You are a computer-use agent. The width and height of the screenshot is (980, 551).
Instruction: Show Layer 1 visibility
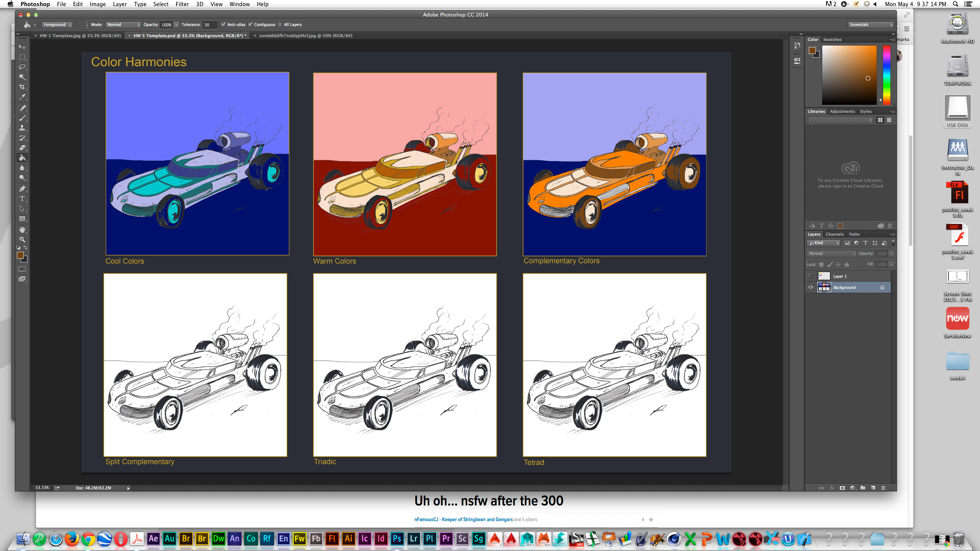pyautogui.click(x=810, y=276)
